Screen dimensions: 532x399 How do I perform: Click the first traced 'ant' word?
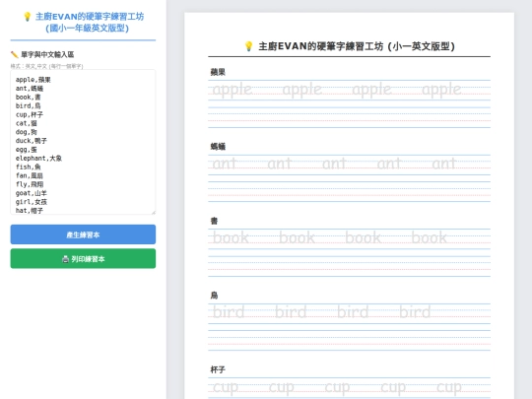[225, 164]
